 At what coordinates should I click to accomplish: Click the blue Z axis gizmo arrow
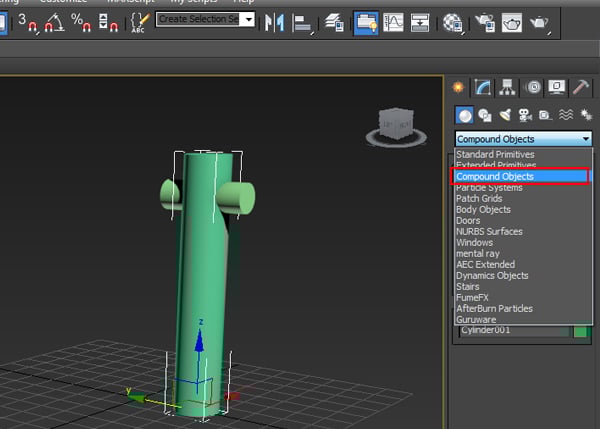(199, 341)
